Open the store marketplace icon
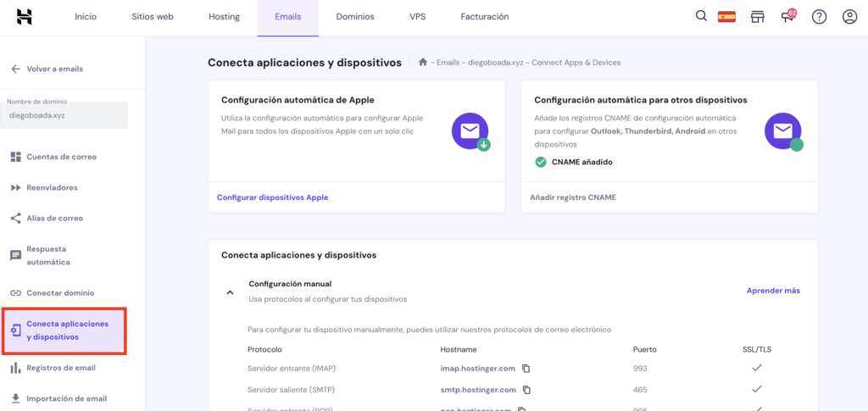This screenshot has width=868, height=411. pos(758,17)
